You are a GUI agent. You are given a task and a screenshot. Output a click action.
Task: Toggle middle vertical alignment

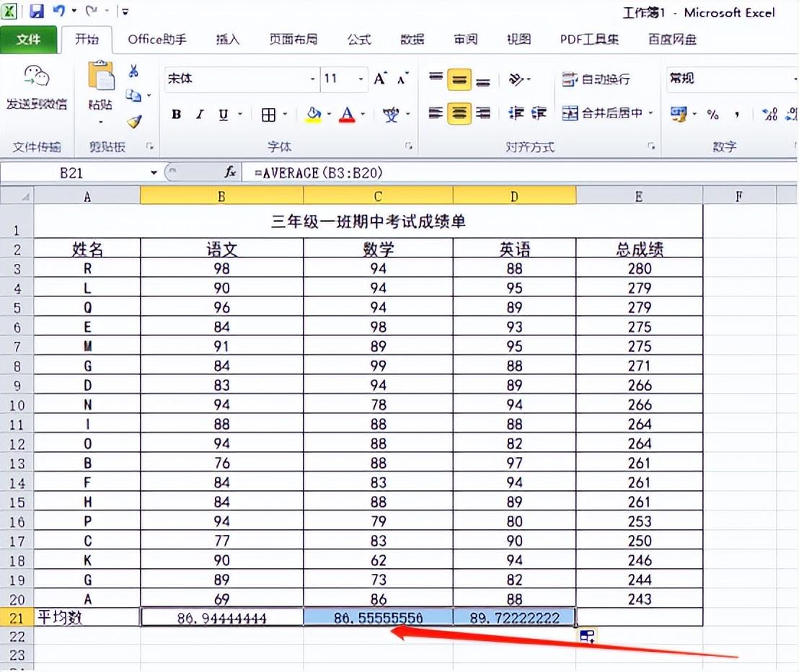459,80
